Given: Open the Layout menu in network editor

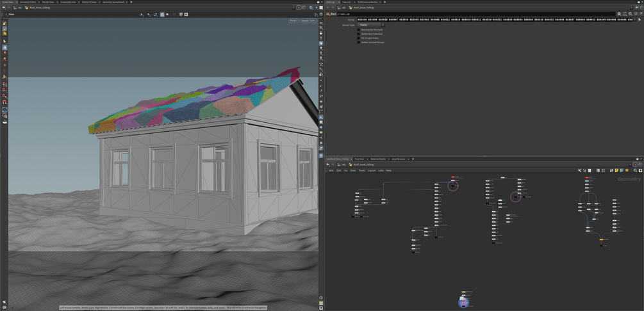Looking at the screenshot, I should (x=371, y=170).
